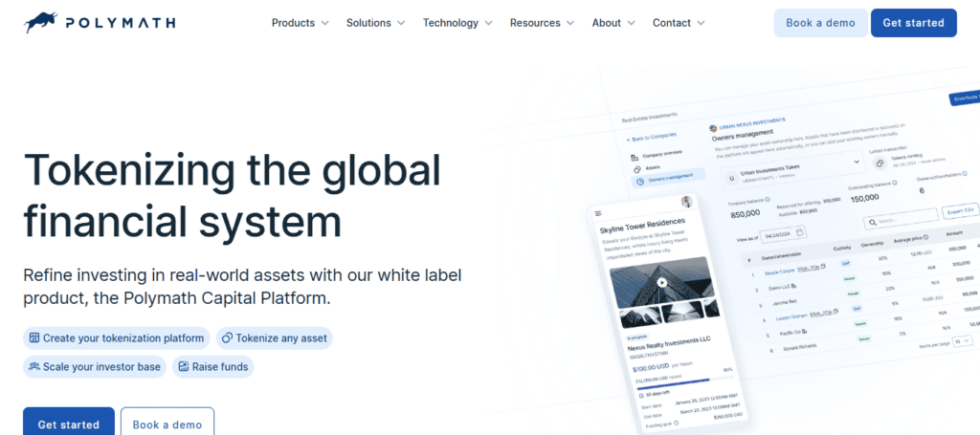This screenshot has width=980, height=435.
Task: Click the info icon beside Outstanding balance
Action: pyautogui.click(x=895, y=183)
